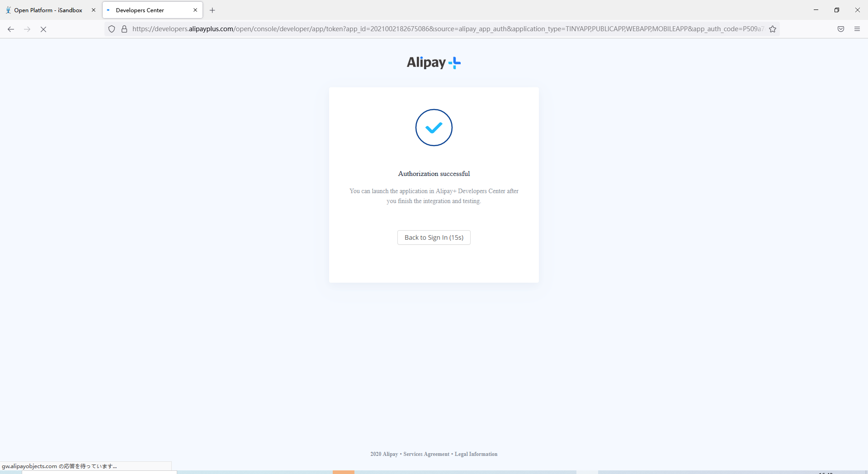Restore down the browser window

(837, 10)
